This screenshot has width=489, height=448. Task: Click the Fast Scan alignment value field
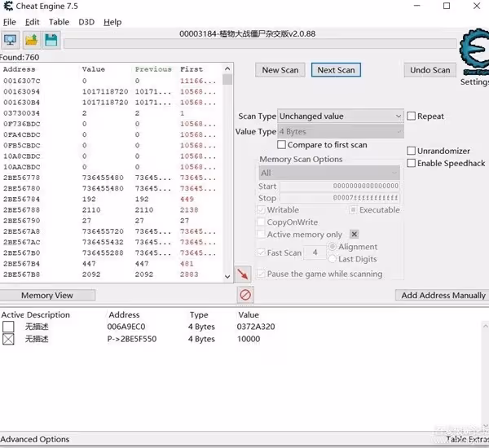coord(315,253)
